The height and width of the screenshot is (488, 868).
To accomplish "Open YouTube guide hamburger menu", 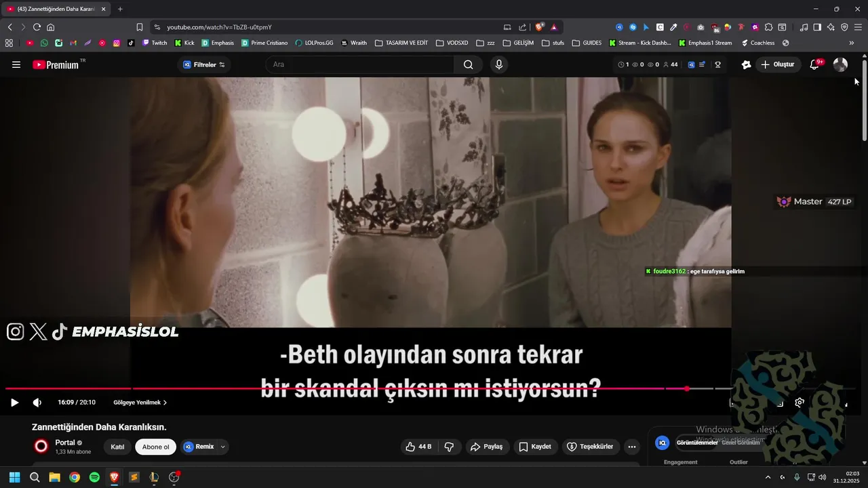I will 16,64.
